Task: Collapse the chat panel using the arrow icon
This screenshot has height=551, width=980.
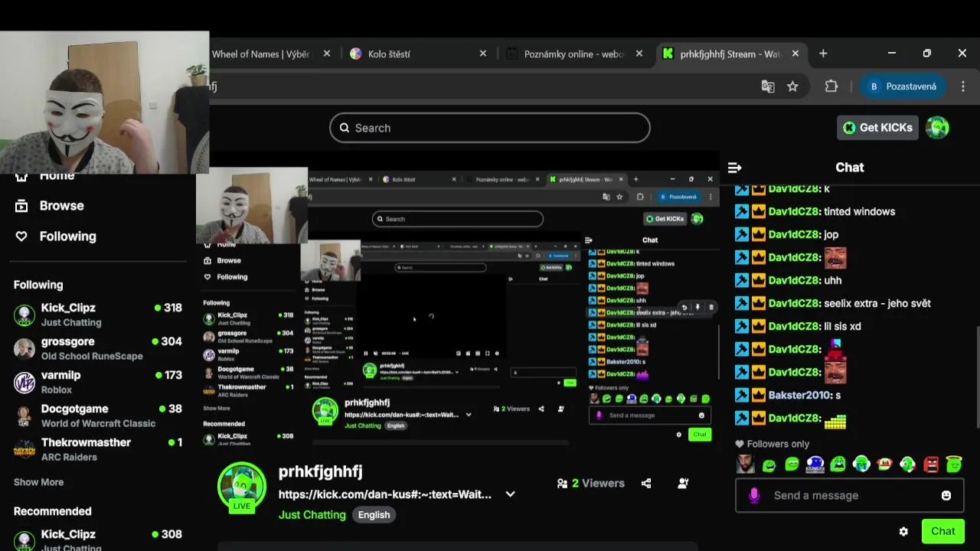Action: coord(734,168)
